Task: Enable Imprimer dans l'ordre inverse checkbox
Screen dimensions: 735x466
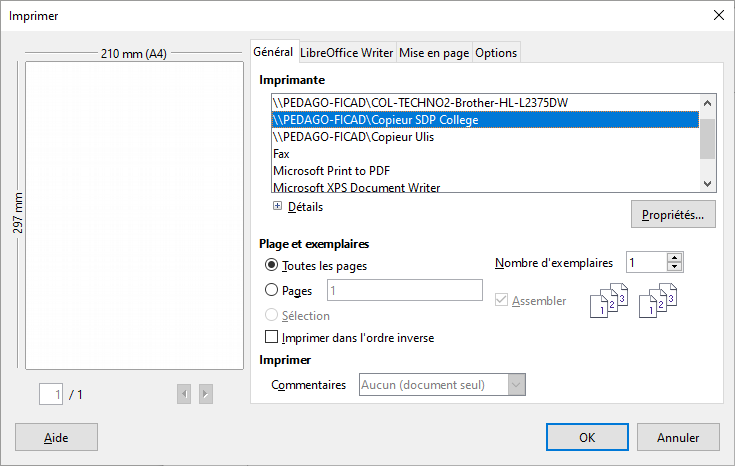Action: click(271, 337)
